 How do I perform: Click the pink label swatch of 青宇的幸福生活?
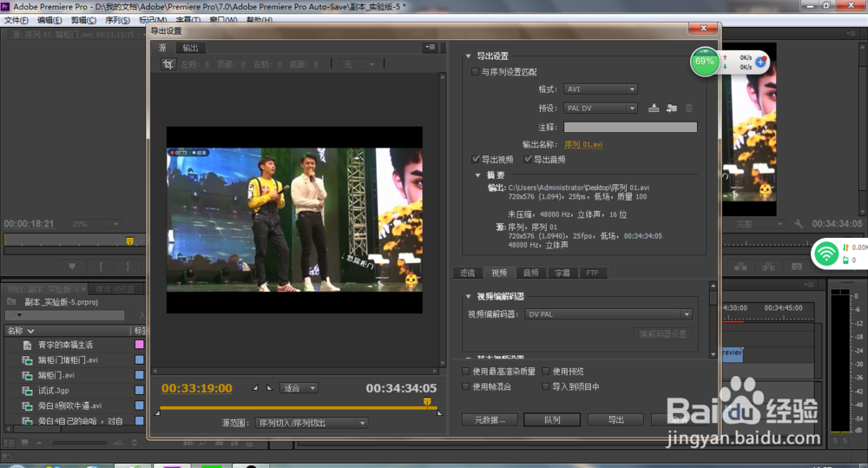point(140,345)
